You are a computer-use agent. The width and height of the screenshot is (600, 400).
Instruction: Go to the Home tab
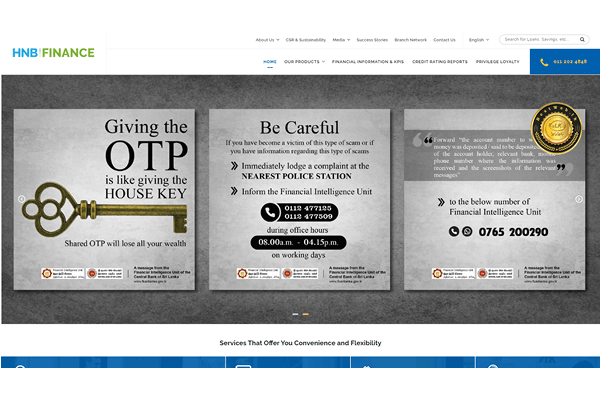(x=270, y=62)
